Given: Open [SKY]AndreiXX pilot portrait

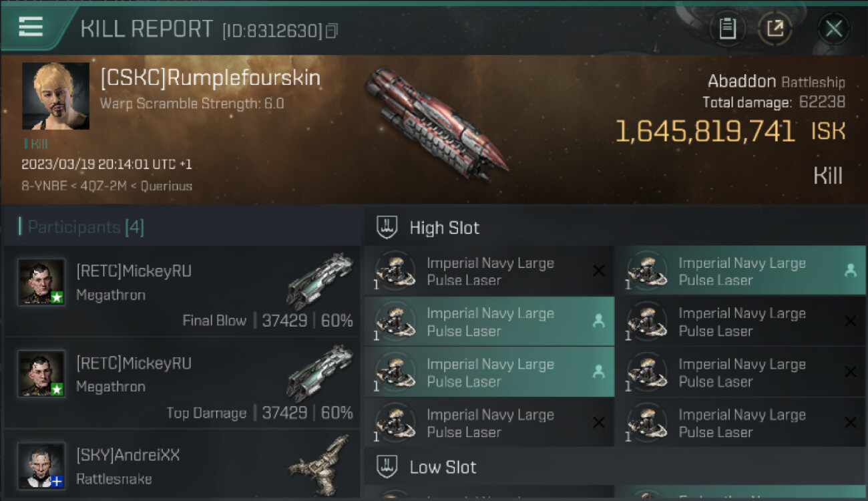Looking at the screenshot, I should coord(41,465).
